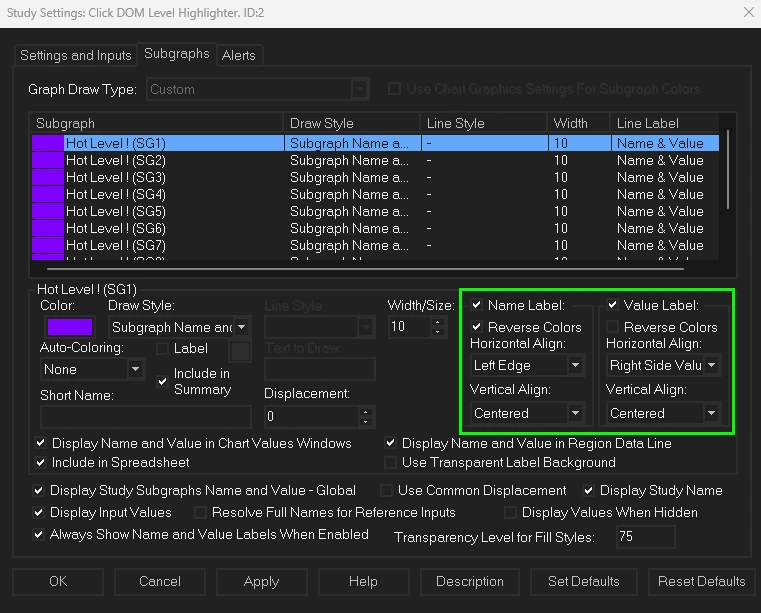The image size is (761, 613).
Task: Enable Use Transparent Label Background
Action: click(391, 462)
